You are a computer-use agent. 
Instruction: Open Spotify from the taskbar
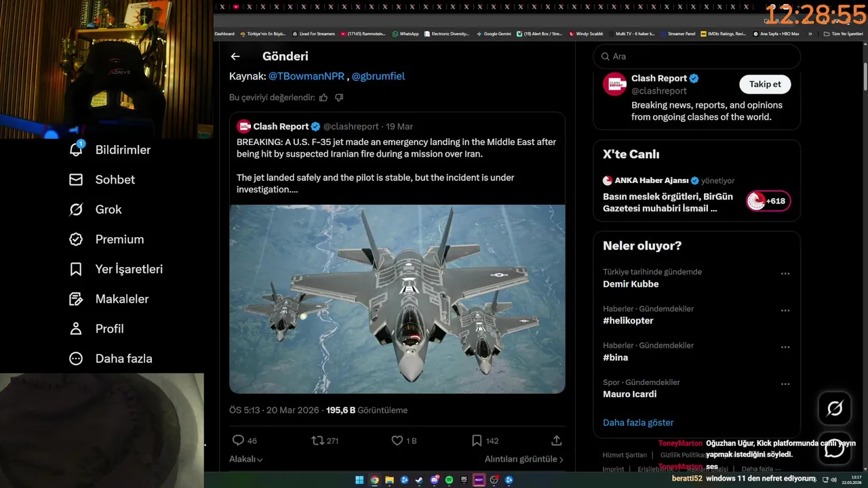click(449, 480)
